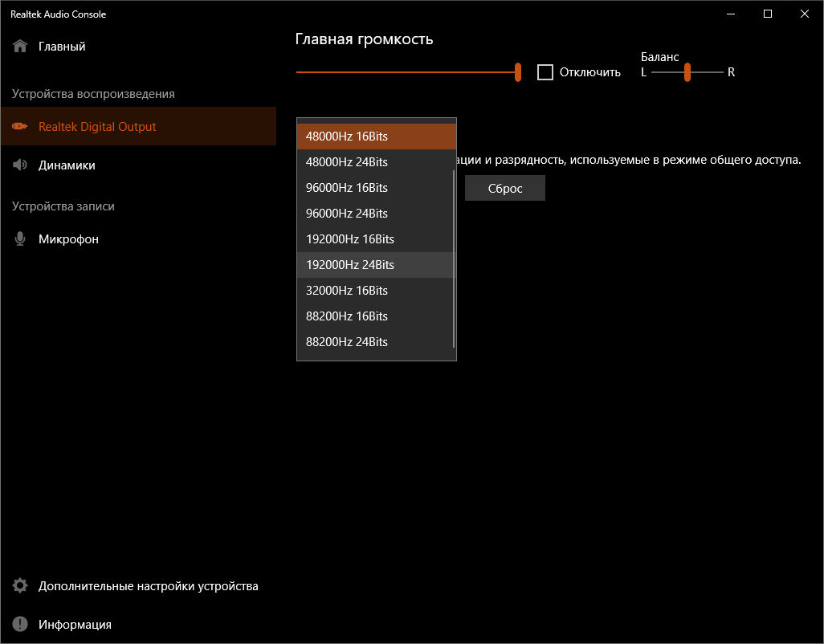Choose 96000Hz 24Bits format option
The image size is (824, 644).
[375, 214]
